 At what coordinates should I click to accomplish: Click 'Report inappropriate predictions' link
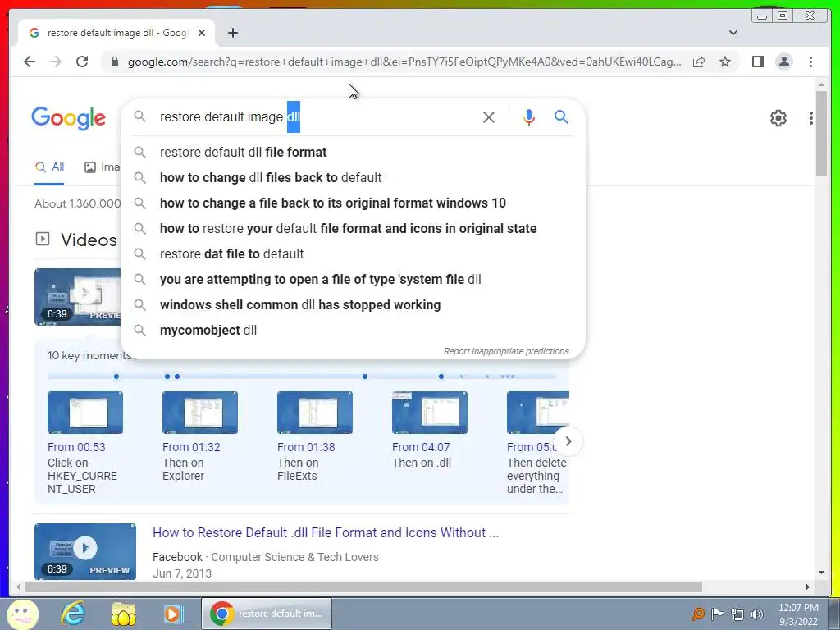pyautogui.click(x=505, y=351)
